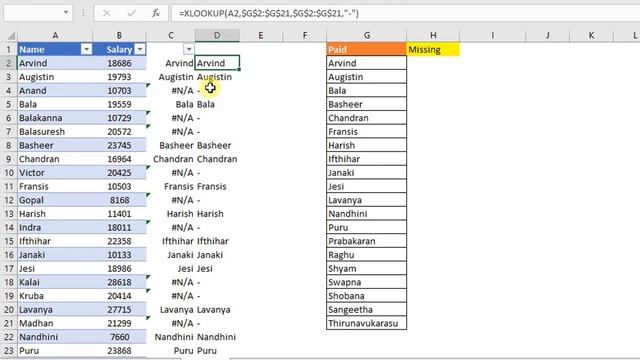Open the Salary column filter dropdown

(x=140, y=49)
